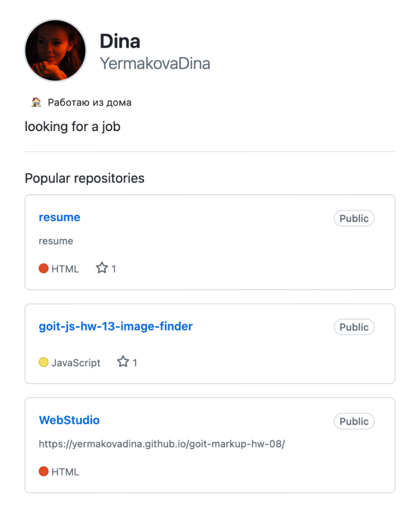Screen dimensions: 420x515
Task: Click the house emoji status icon
Action: tap(36, 103)
